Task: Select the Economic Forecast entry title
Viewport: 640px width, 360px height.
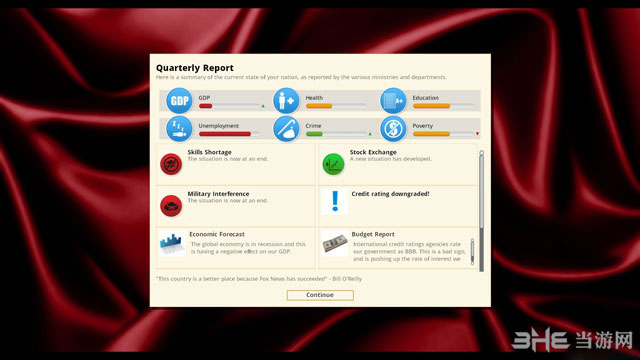Action: coord(217,234)
